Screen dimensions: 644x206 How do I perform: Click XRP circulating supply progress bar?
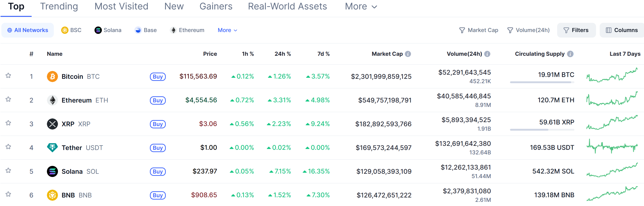tap(542, 130)
